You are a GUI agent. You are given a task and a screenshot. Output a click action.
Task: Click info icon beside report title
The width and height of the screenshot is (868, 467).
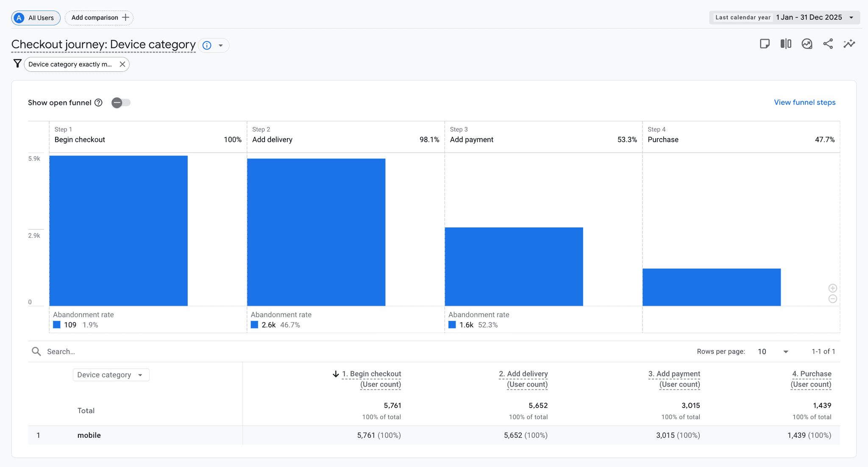coord(207,45)
